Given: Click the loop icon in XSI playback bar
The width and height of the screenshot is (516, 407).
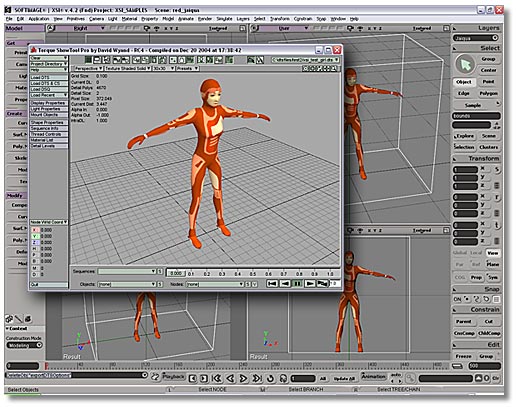Looking at the screenshot, I should tap(270, 378).
